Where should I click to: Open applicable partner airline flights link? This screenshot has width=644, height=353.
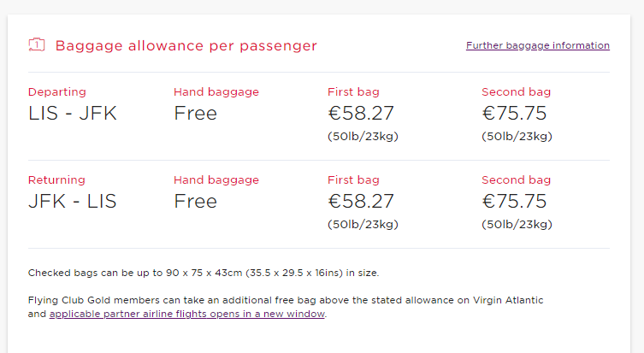(x=187, y=314)
